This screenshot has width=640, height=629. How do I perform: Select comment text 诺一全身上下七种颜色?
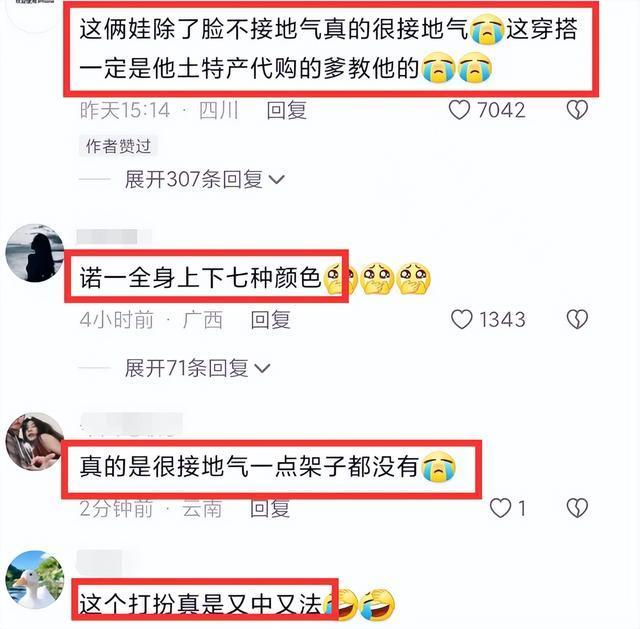click(x=200, y=278)
